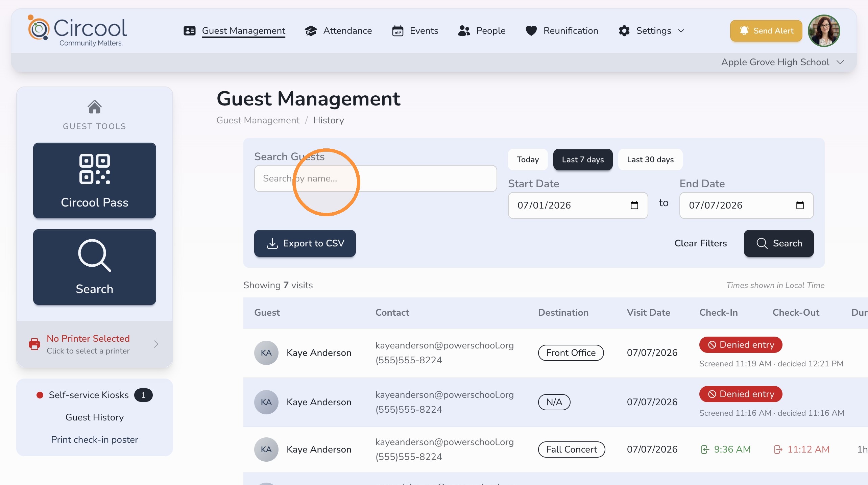Click the Denied entry badge screened 11:19 AM
This screenshot has height=485, width=868.
click(x=741, y=345)
